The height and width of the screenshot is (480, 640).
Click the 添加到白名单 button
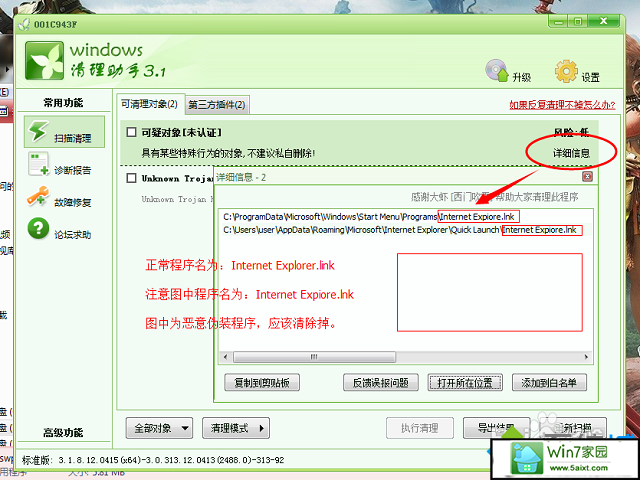point(549,383)
